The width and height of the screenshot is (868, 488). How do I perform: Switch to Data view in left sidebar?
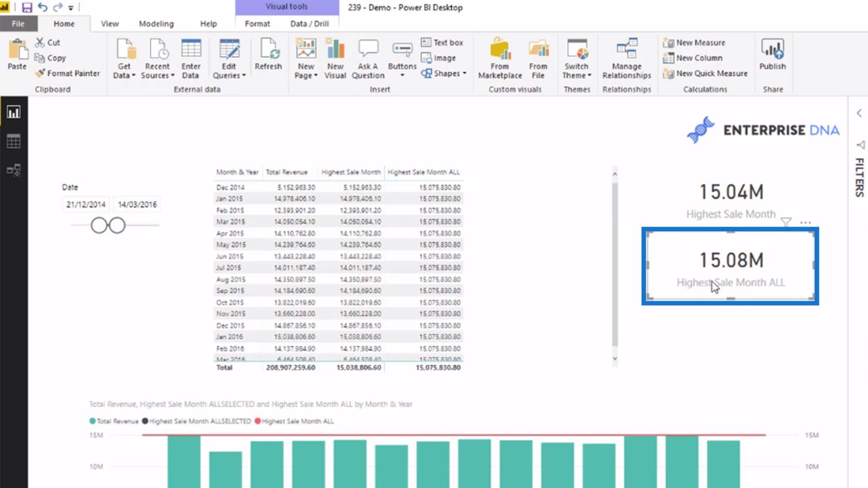pyautogui.click(x=13, y=141)
